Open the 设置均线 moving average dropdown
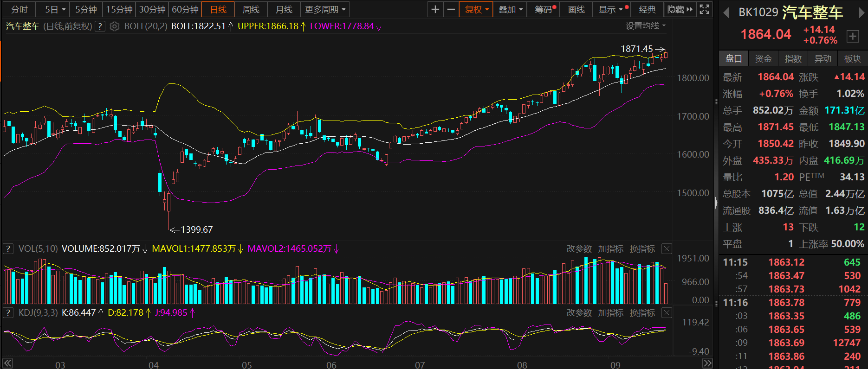 [645, 26]
